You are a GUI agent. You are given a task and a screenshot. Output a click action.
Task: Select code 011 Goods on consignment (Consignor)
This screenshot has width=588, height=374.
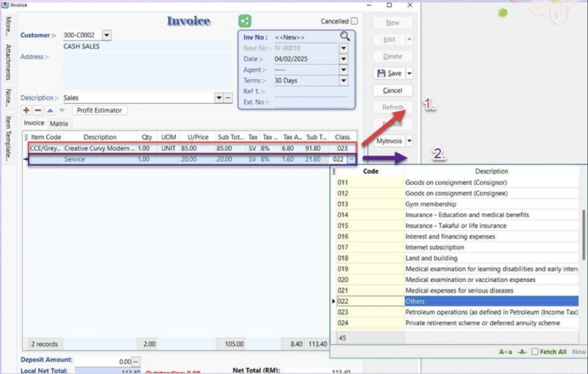point(458,182)
